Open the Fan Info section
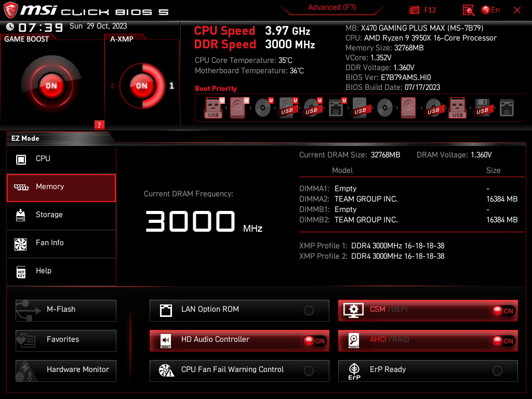 pyautogui.click(x=61, y=244)
